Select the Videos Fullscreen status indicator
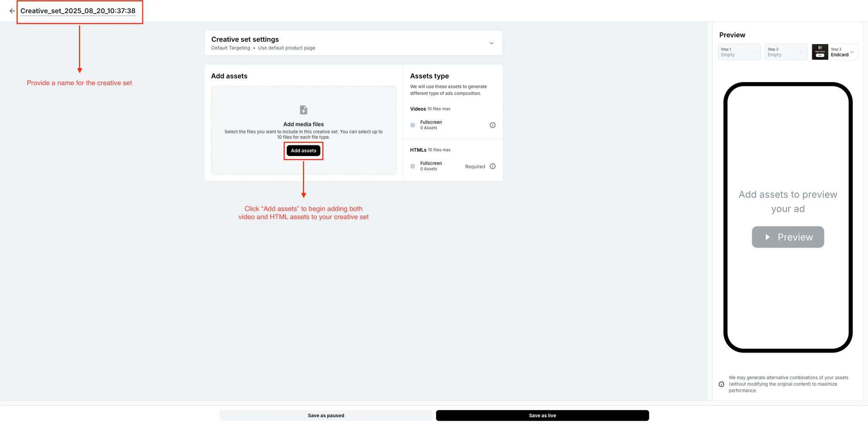 [x=413, y=125]
